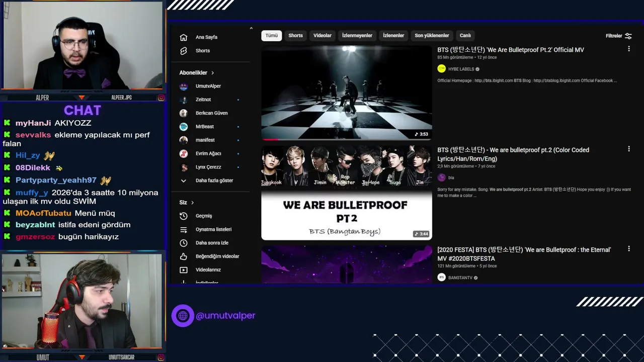Open options menu for 2020 FESTA video

629,248
